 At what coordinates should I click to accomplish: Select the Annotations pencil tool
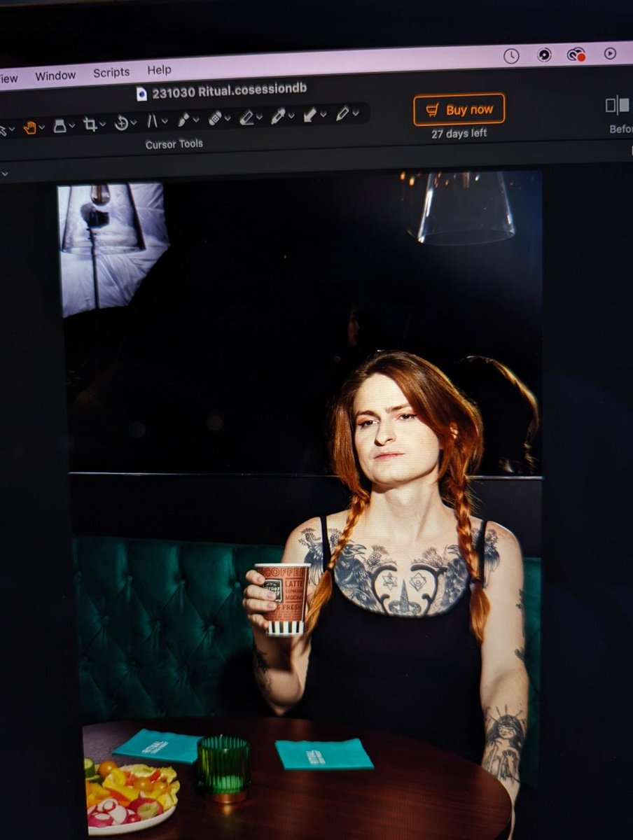coord(342,113)
